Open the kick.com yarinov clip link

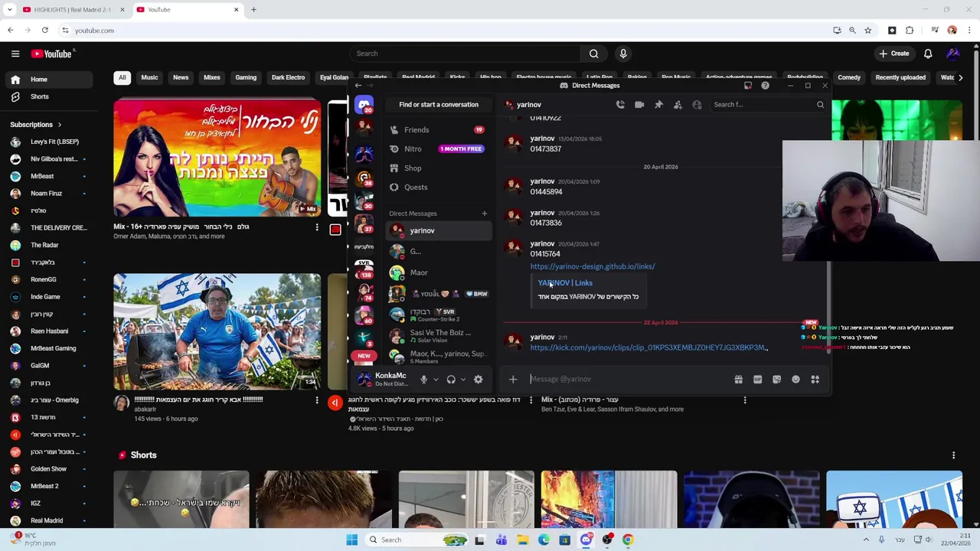click(x=648, y=347)
